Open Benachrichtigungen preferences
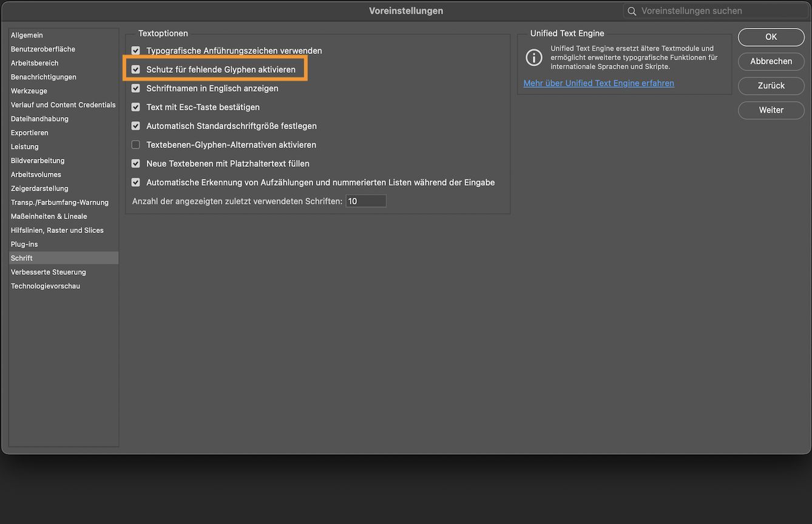 tap(64, 77)
